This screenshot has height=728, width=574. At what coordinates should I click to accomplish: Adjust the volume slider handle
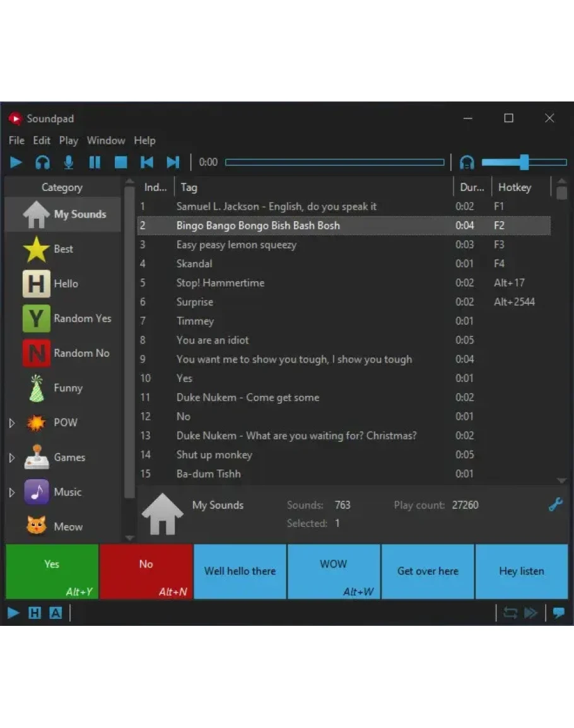pyautogui.click(x=524, y=162)
